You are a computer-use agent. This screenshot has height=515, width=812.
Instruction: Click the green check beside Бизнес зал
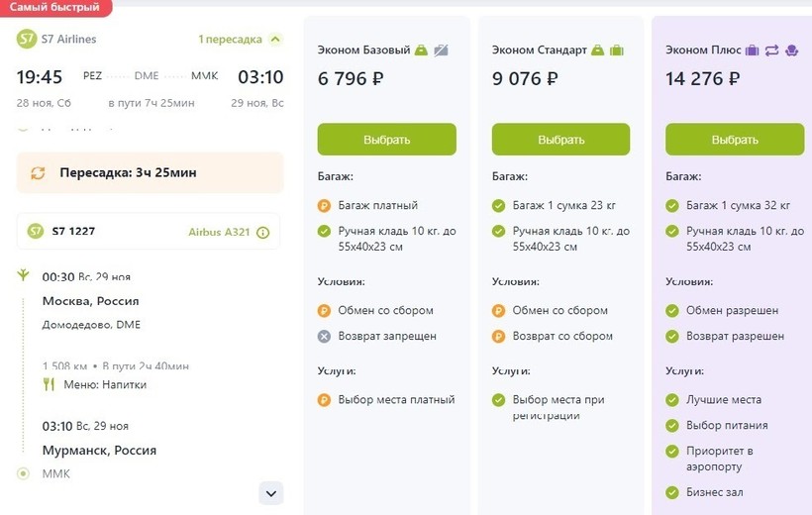672,492
